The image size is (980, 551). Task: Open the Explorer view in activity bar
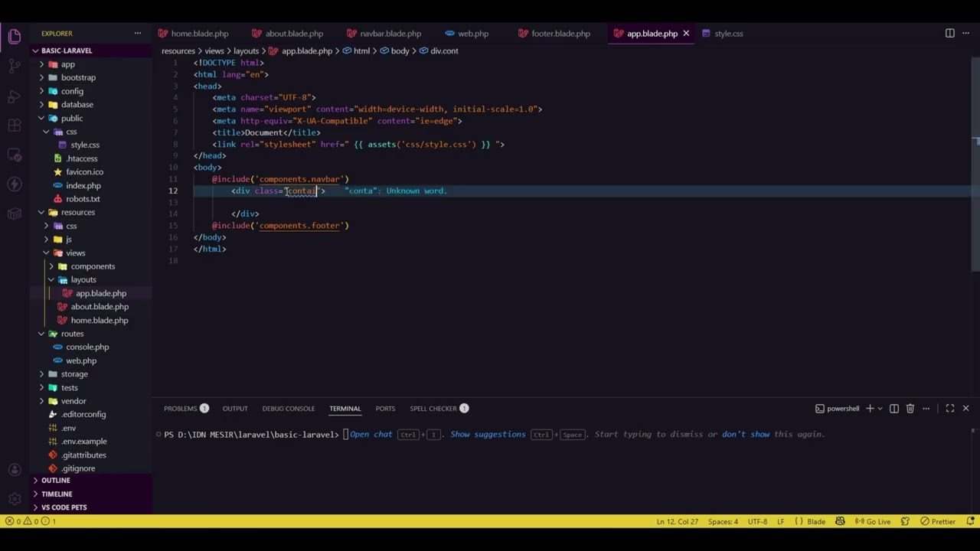(14, 36)
